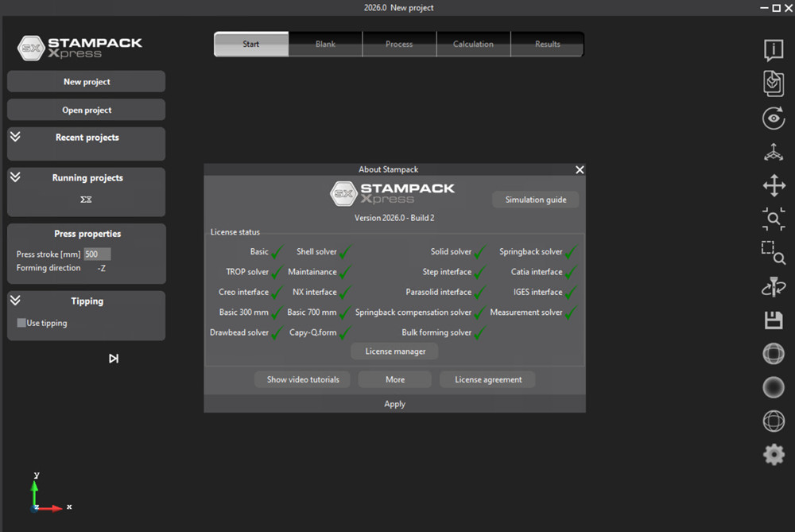The height and width of the screenshot is (532, 795).
Task: Open the License manager
Action: (x=395, y=351)
